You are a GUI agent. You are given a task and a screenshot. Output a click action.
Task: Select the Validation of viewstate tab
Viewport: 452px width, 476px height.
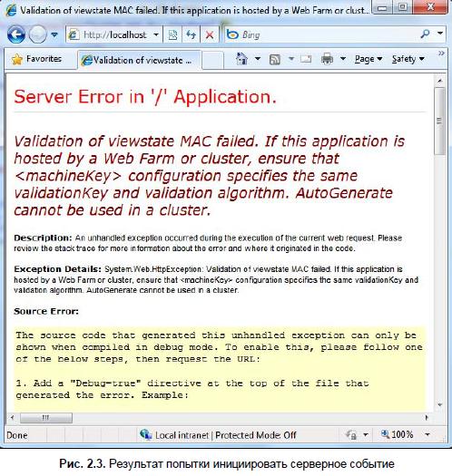pyautogui.click(x=139, y=60)
